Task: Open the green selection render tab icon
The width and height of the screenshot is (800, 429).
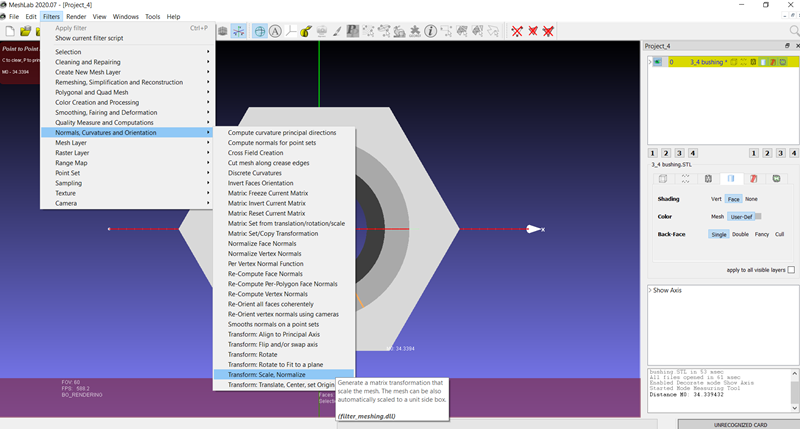Action: tap(776, 179)
